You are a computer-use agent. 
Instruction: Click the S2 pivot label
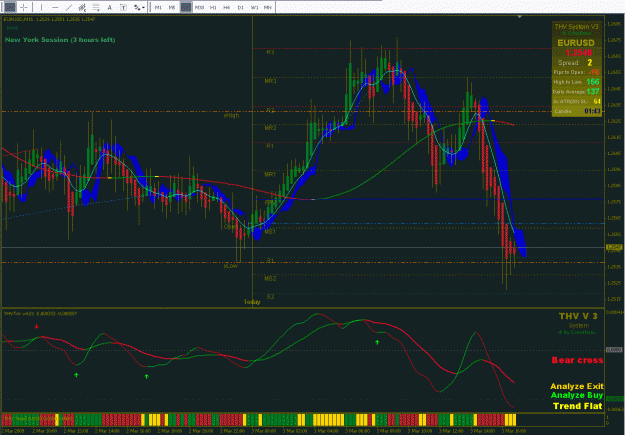pos(270,297)
